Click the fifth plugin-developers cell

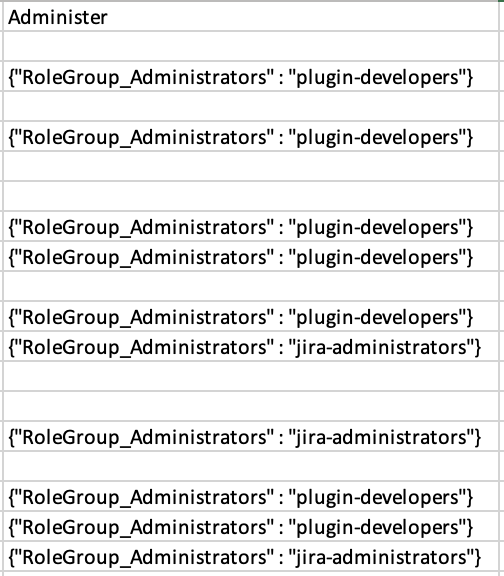[251, 316]
